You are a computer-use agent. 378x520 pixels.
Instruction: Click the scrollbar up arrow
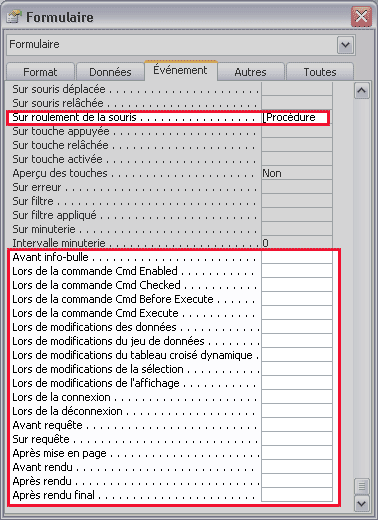[x=362, y=91]
